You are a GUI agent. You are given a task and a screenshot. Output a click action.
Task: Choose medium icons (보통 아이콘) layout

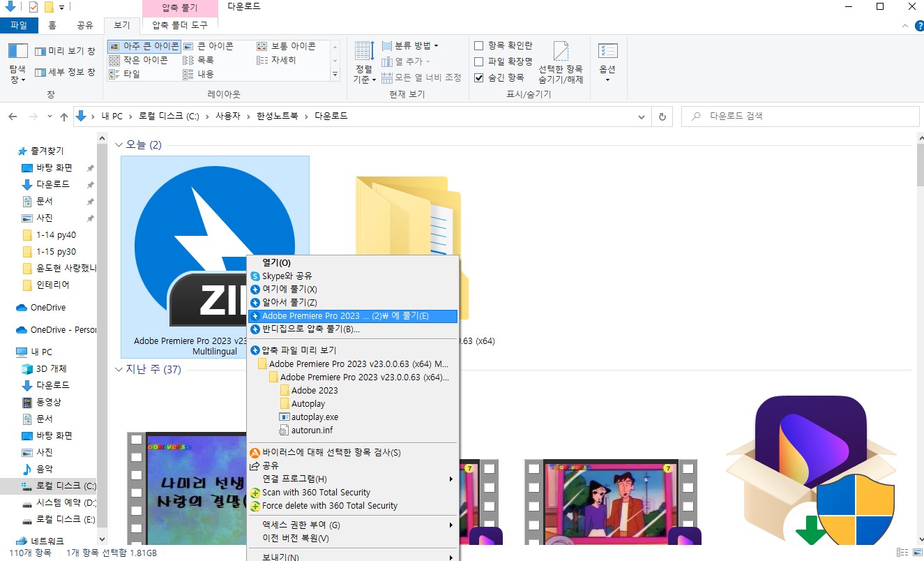[x=287, y=46]
